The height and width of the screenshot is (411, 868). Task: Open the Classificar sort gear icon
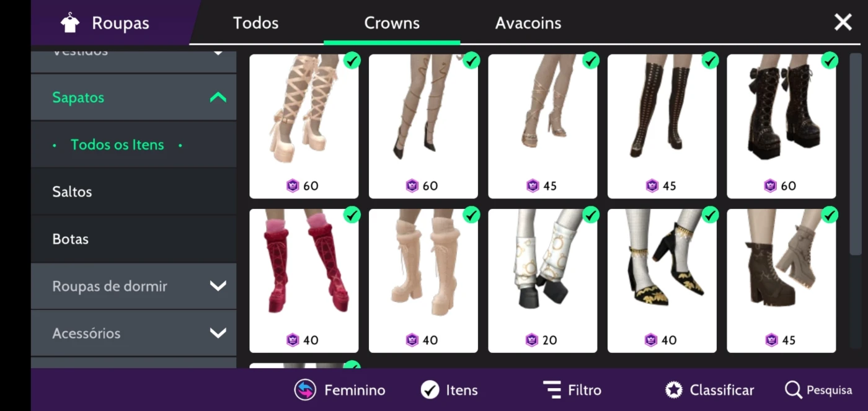pyautogui.click(x=674, y=390)
